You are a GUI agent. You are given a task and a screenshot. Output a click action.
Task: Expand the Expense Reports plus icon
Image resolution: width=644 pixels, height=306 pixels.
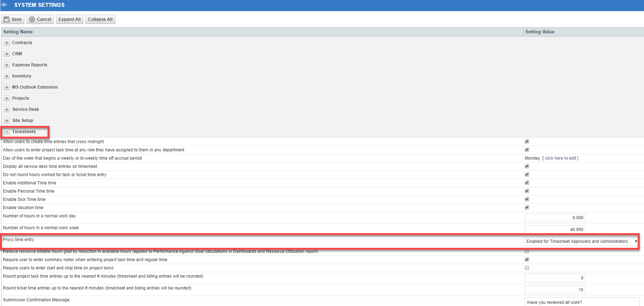6,65
